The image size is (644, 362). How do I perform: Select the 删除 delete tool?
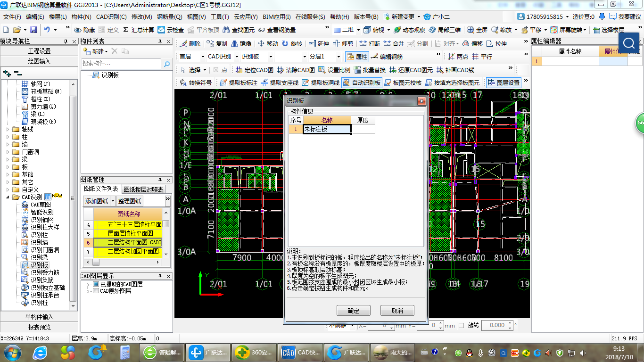[190, 43]
